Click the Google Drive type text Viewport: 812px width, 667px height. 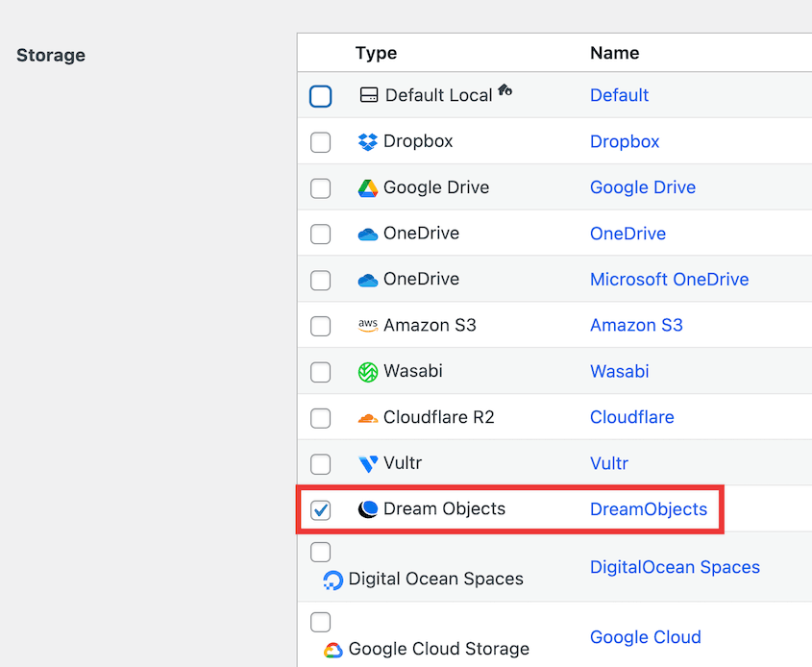tap(436, 187)
